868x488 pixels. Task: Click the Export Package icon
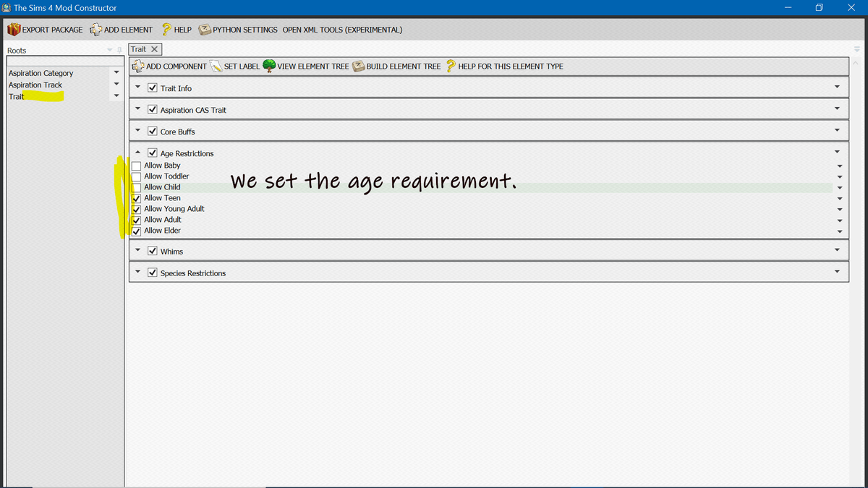point(13,30)
